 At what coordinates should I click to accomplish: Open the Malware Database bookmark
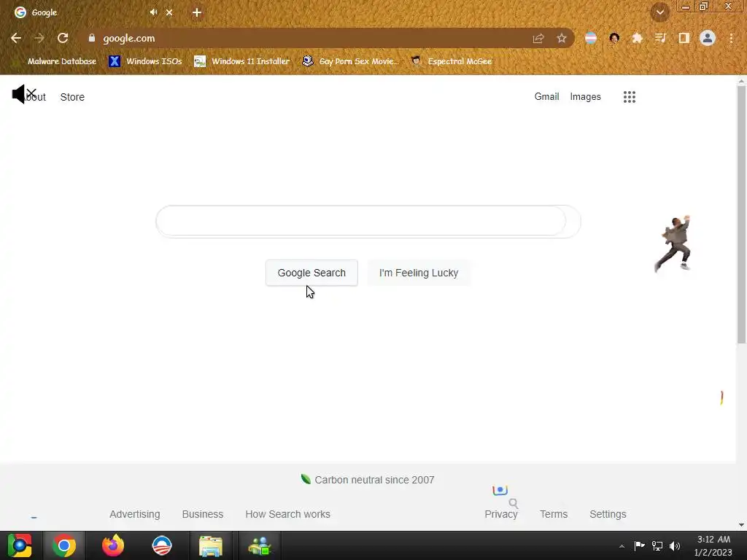pos(55,61)
